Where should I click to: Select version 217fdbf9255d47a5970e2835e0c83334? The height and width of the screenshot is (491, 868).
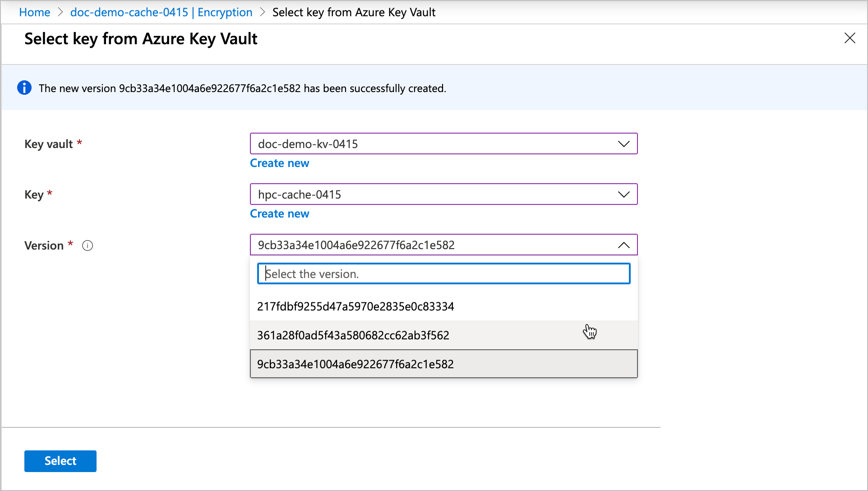coord(444,306)
